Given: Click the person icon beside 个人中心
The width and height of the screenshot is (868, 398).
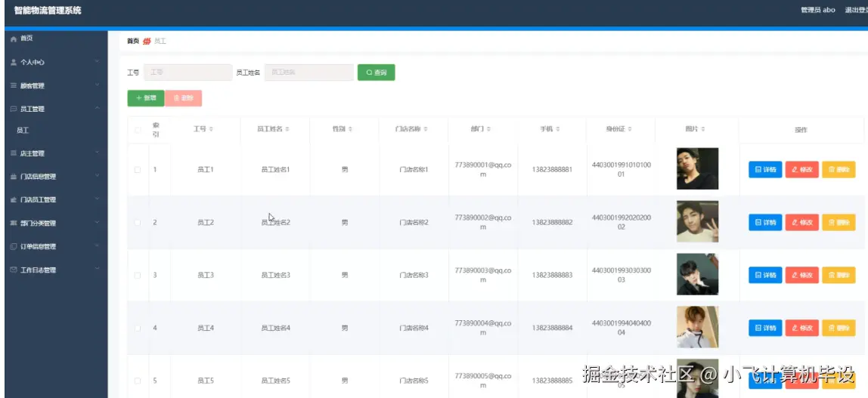Looking at the screenshot, I should [14, 63].
